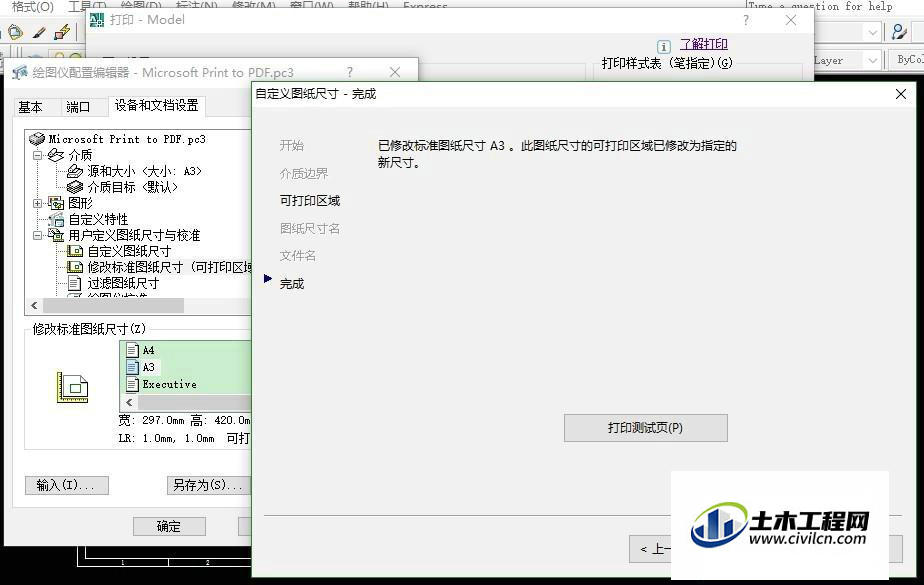Click the 用户定义图纸尺寸与校准 node icon

pos(56,236)
